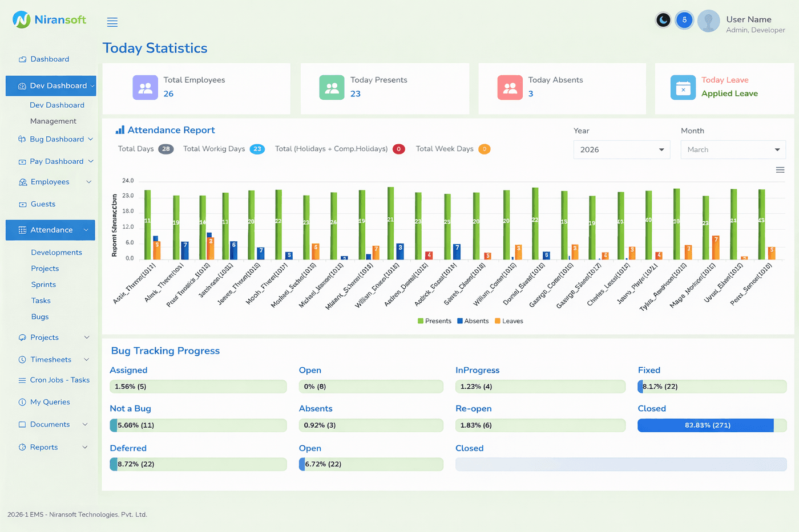Screen dimensions: 799x532
Task: Click the Today Leave calendar icon
Action: point(683,87)
